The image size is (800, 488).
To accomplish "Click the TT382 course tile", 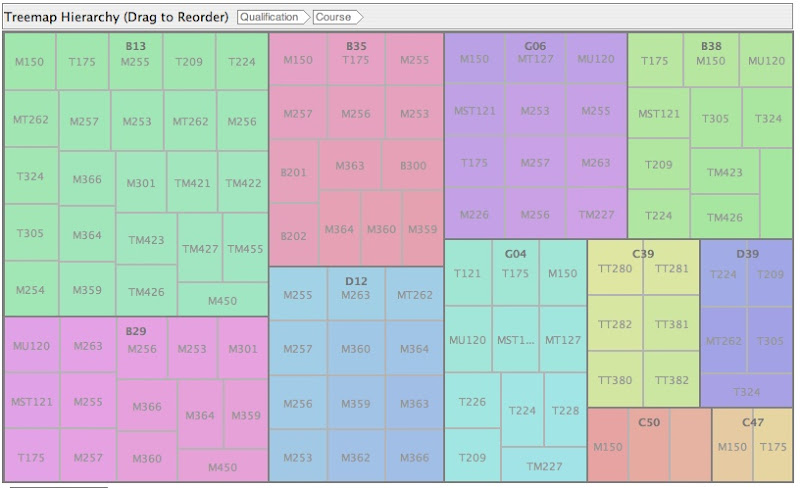I will pos(671,381).
